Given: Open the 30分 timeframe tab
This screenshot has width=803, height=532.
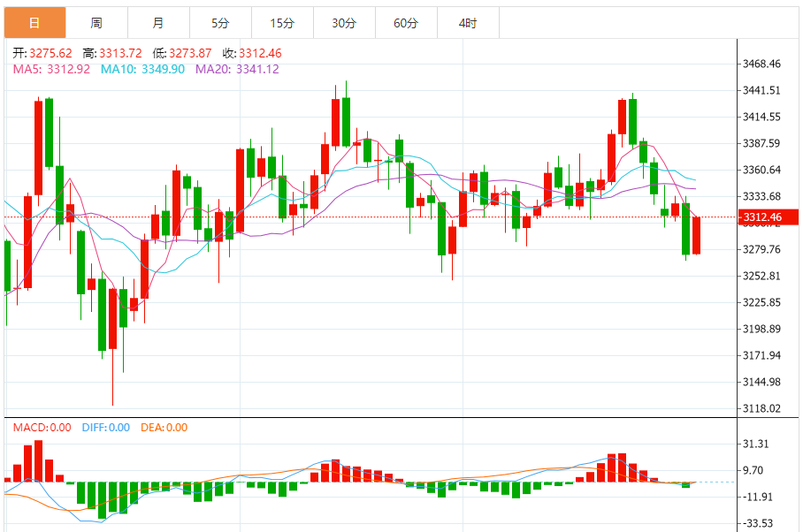Looking at the screenshot, I should [345, 23].
